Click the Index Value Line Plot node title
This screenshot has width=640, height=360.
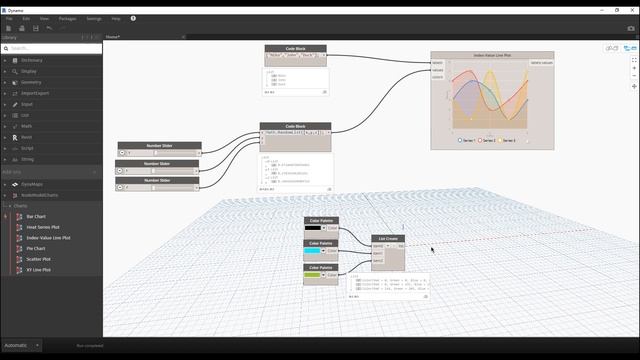coord(492,55)
